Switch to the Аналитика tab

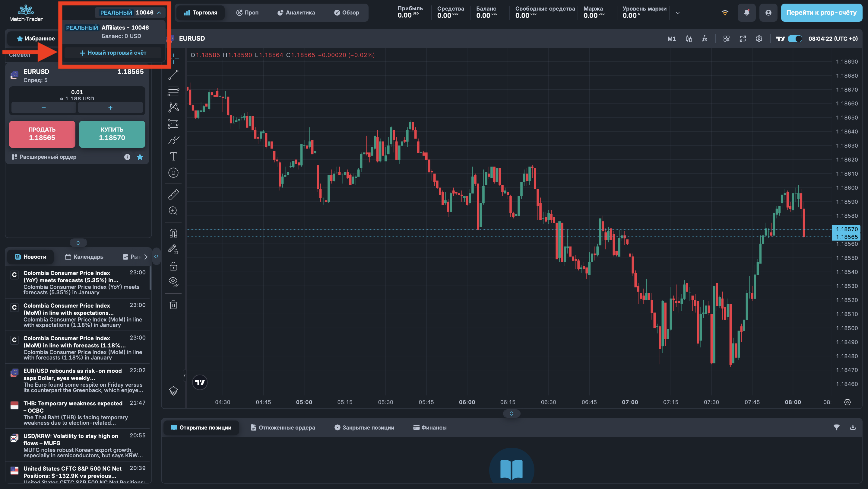[x=296, y=13]
